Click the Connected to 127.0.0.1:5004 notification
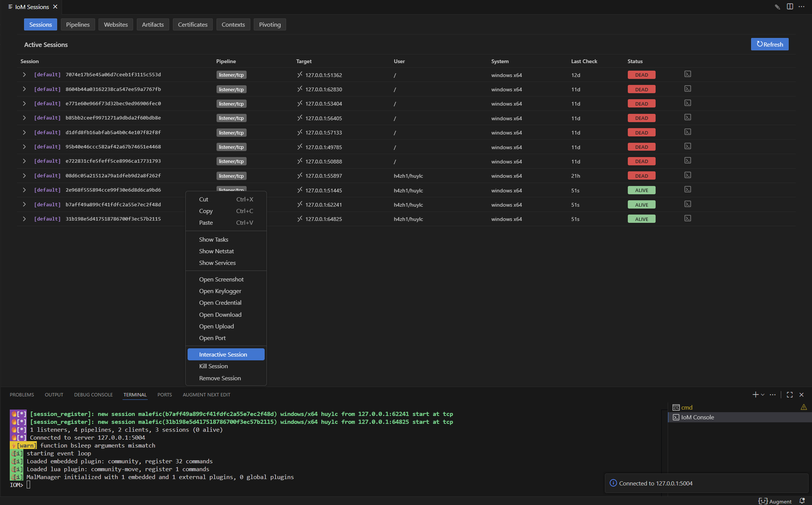The image size is (812, 505). (x=706, y=483)
